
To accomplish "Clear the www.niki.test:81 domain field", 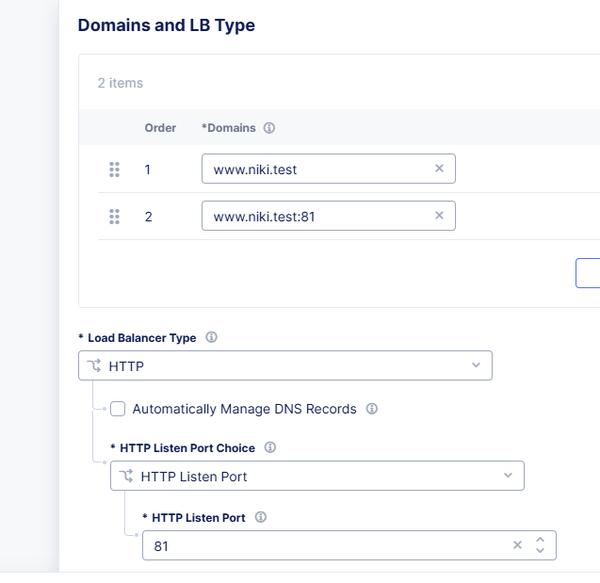I will pyautogui.click(x=439, y=216).
